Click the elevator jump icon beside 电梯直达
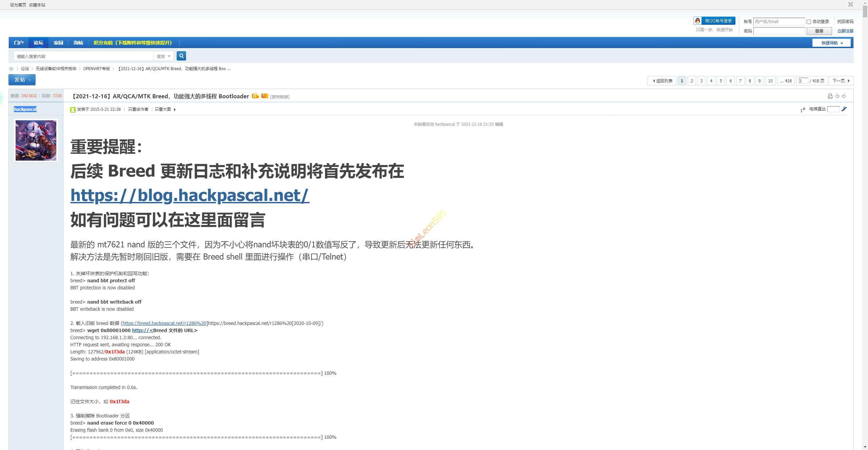This screenshot has width=868, height=450. [x=844, y=109]
